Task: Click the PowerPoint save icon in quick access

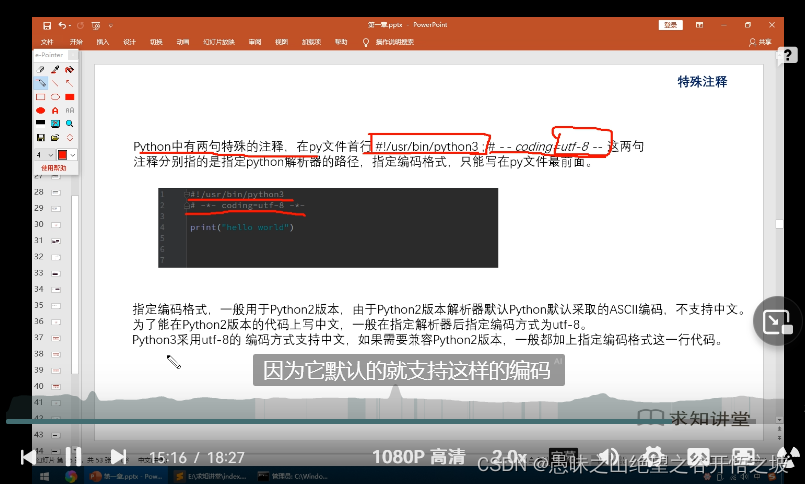Action: (47, 25)
